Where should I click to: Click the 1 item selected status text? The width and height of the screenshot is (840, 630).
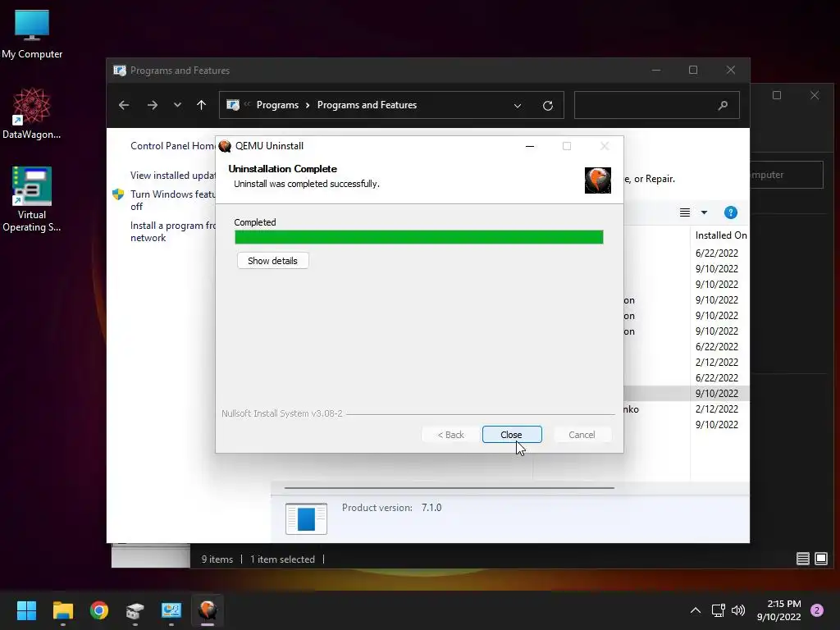282,559
